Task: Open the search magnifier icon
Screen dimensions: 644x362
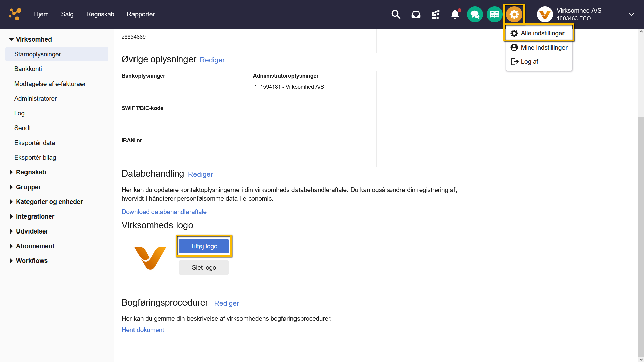Action: coord(396,14)
